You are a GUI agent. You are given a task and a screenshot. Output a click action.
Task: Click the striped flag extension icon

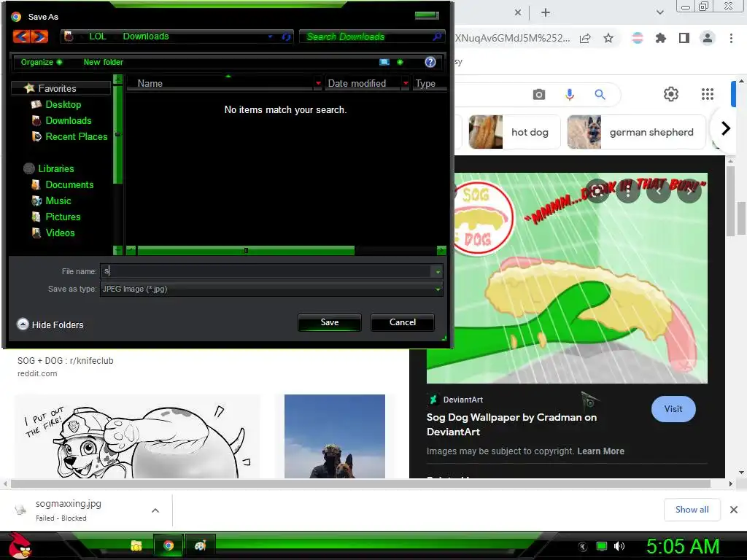[638, 38]
